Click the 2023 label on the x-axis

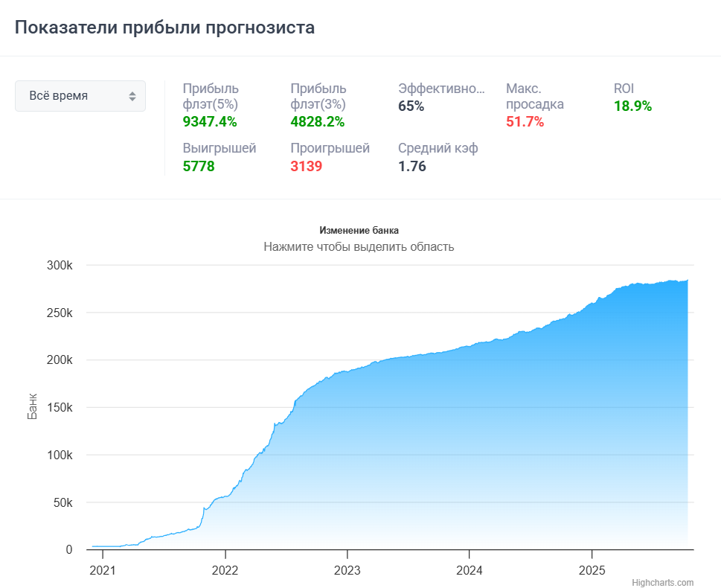pos(347,570)
